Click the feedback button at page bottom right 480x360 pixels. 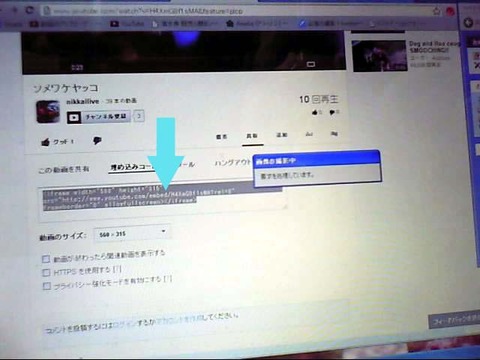pyautogui.click(x=454, y=321)
